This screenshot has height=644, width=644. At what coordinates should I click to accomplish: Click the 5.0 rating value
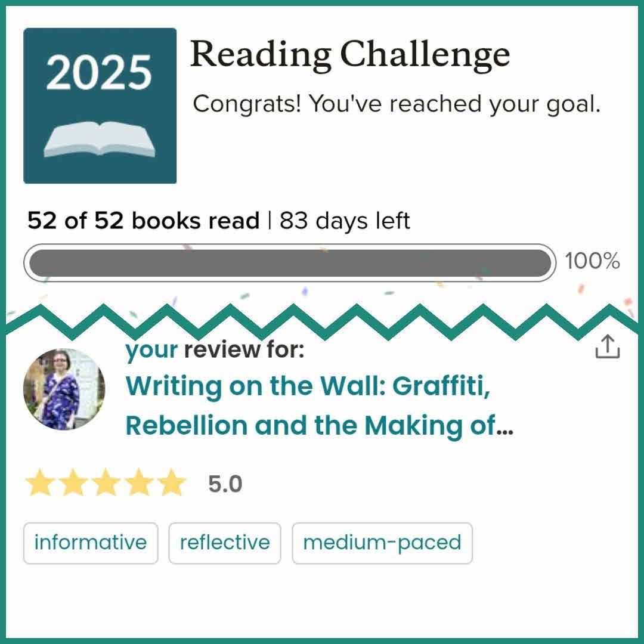225,484
